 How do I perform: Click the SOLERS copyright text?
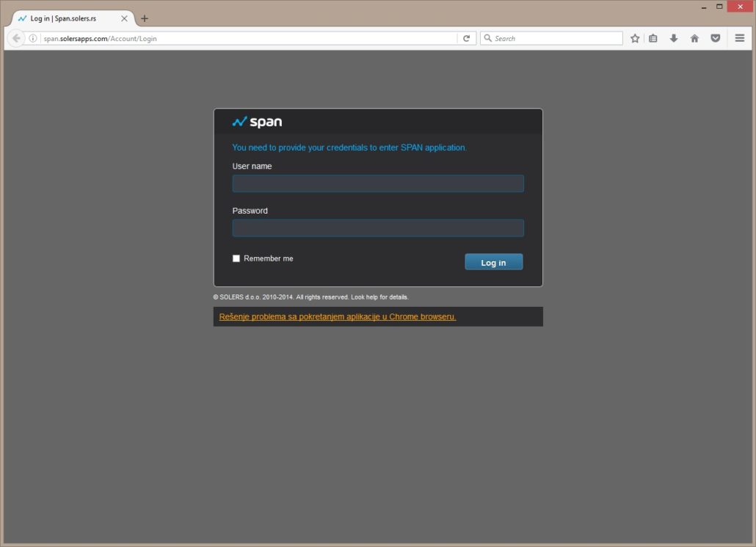[x=311, y=297]
